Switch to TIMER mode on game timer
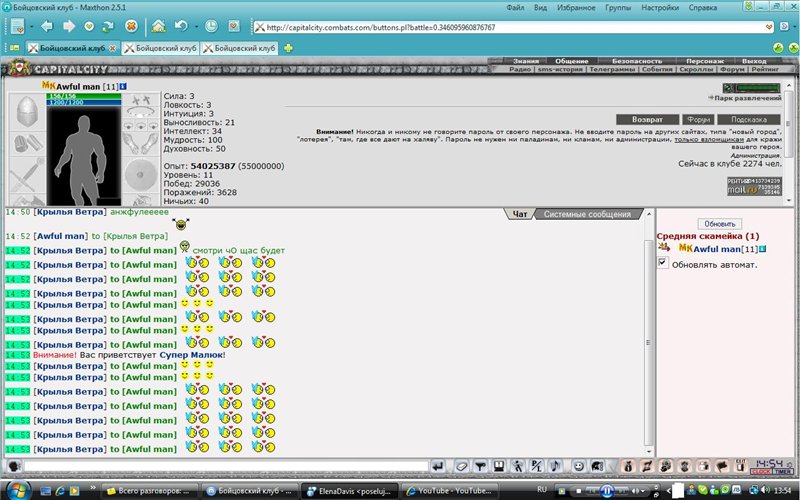 pyautogui.click(x=783, y=471)
